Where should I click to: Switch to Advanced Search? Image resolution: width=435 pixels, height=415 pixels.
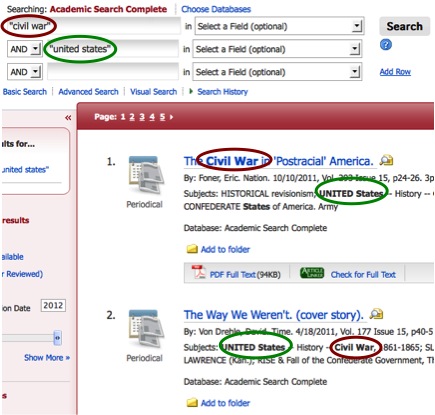[x=88, y=92]
